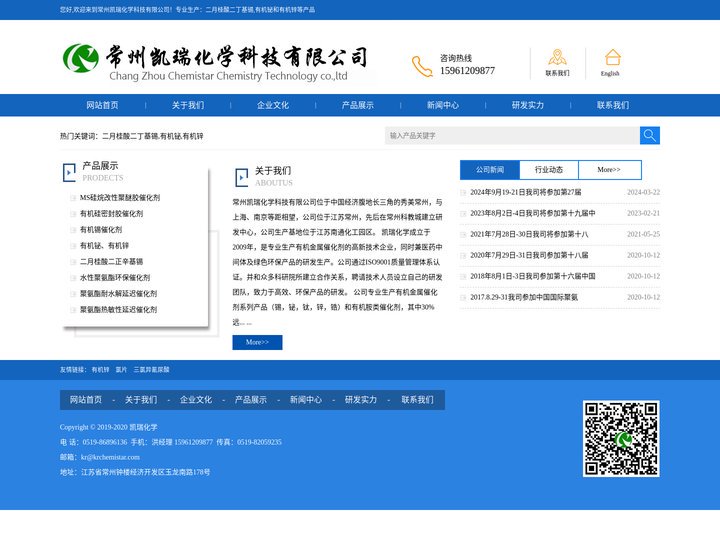Click the blue More>> button under 关于我们
The width and height of the screenshot is (720, 540).
click(x=257, y=342)
